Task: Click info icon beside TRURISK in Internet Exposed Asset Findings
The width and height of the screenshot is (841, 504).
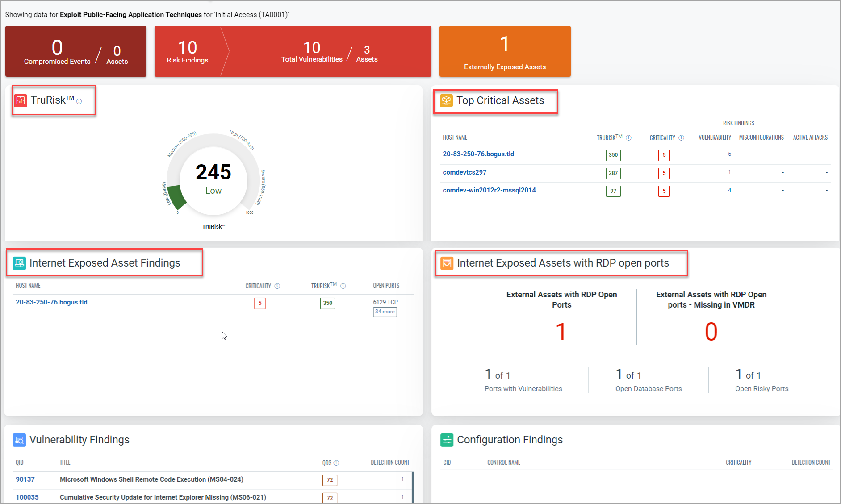Action: (x=343, y=286)
